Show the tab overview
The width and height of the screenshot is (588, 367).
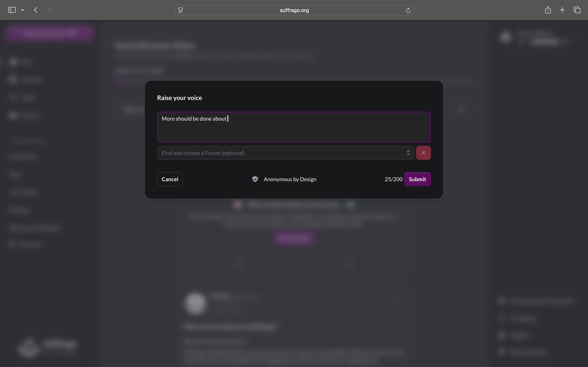577,10
